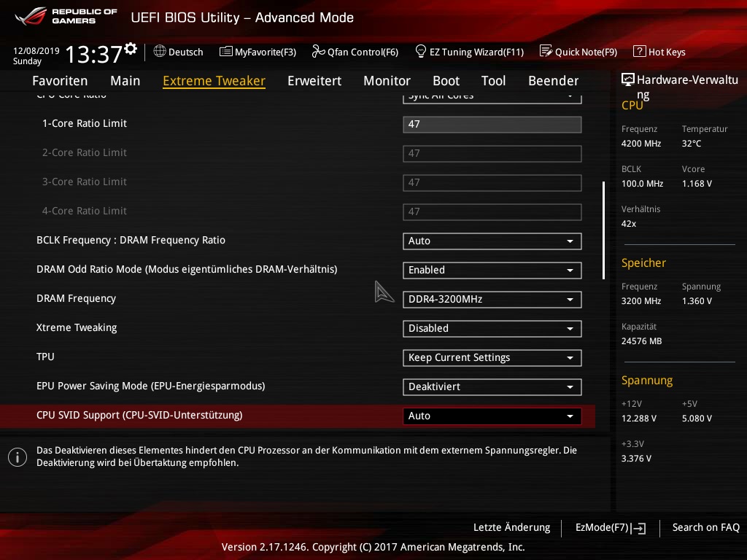Open the Erweitert tab
This screenshot has height=560, width=747.
(x=314, y=80)
